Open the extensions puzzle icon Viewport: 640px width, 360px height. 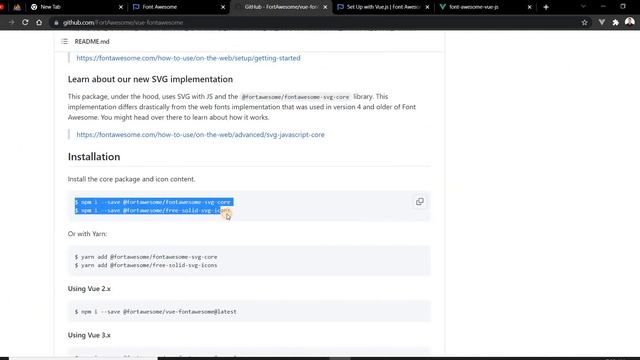point(616,22)
